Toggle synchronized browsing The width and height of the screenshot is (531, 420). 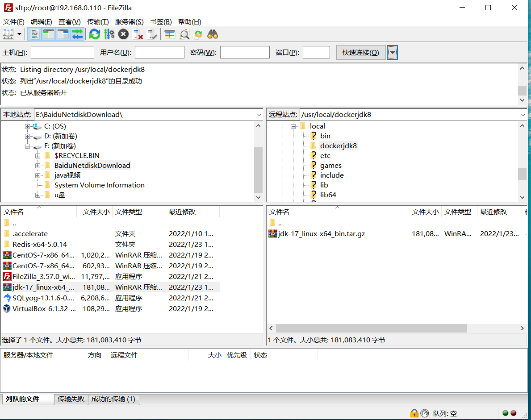tap(198, 34)
